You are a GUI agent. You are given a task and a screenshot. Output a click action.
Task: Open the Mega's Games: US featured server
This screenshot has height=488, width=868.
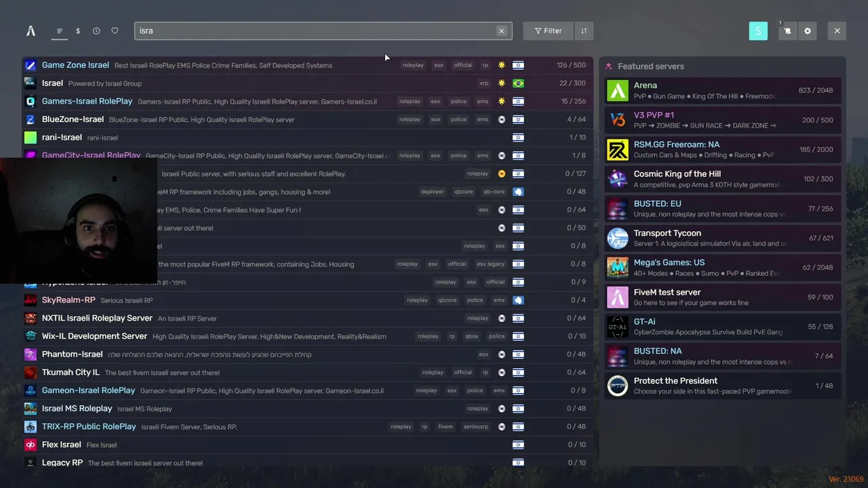click(x=723, y=267)
